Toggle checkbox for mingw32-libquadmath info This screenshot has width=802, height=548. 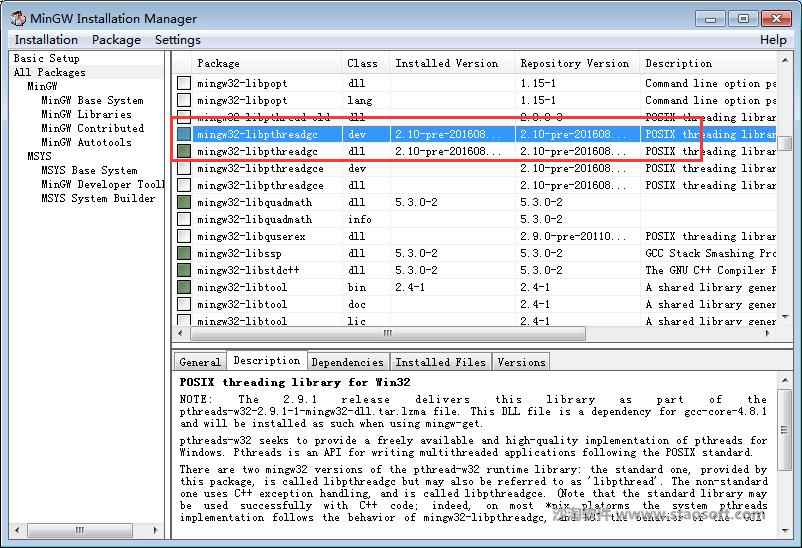[184, 219]
